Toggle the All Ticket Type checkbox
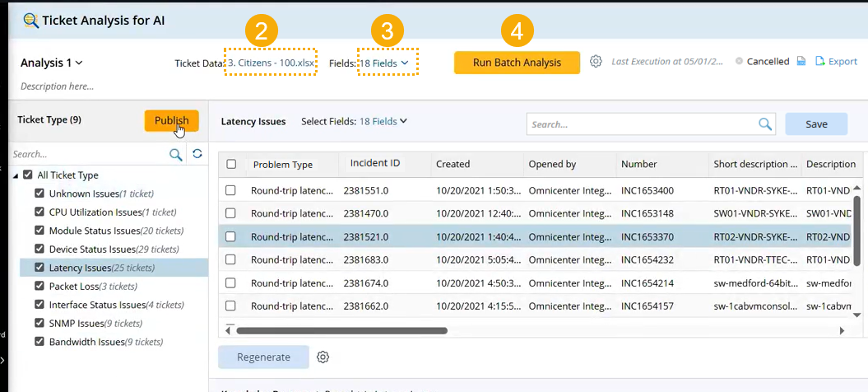Viewport: 868px width, 392px height. [x=28, y=175]
